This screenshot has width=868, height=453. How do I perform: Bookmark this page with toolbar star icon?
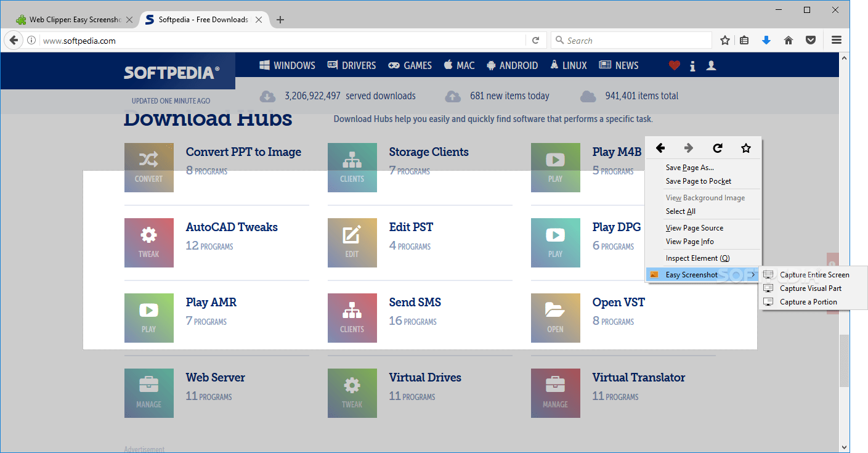[x=725, y=41]
